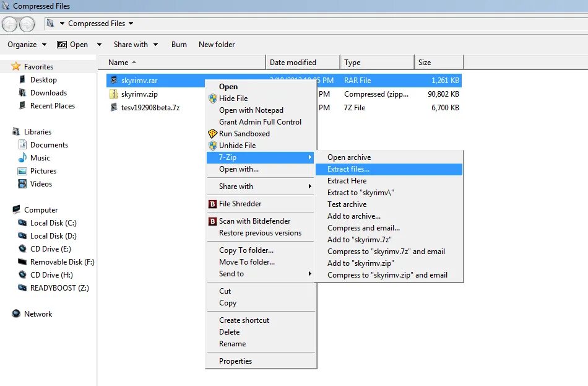Expand the Send to submenu
The width and height of the screenshot is (588, 386).
(x=309, y=274)
